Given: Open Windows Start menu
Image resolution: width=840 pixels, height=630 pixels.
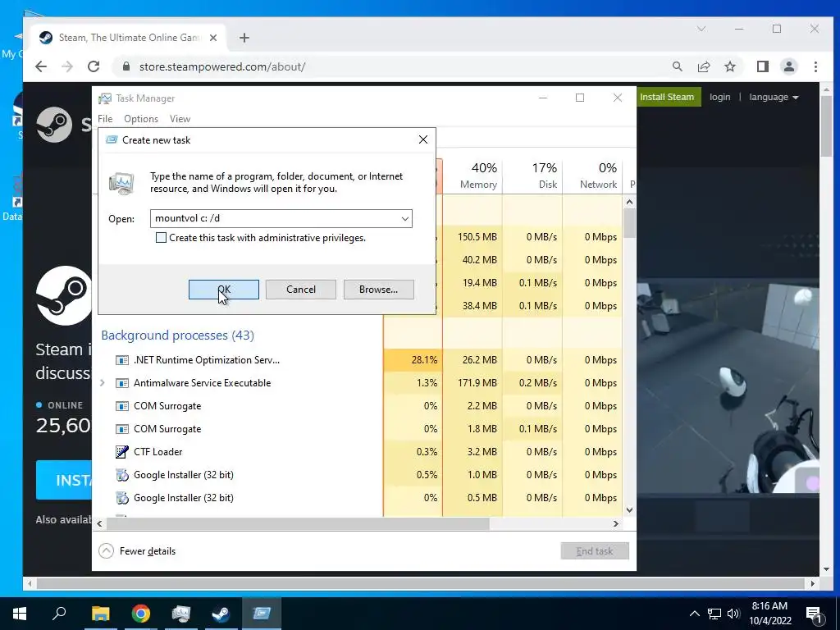Looking at the screenshot, I should click(20, 614).
